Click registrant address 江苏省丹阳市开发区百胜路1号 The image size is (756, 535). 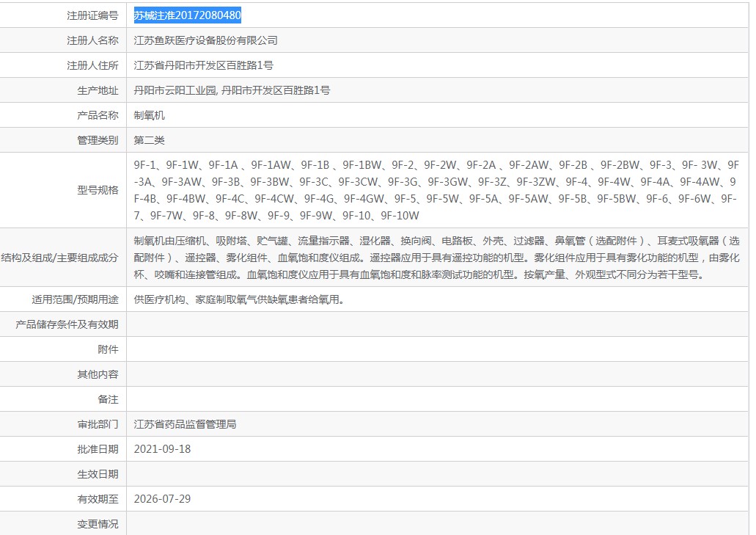coord(203,65)
